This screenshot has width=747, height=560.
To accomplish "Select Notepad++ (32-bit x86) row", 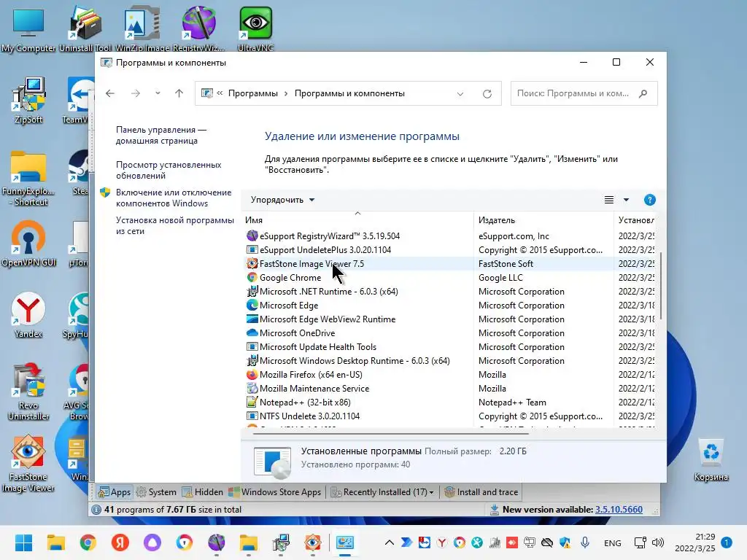I will click(x=449, y=402).
